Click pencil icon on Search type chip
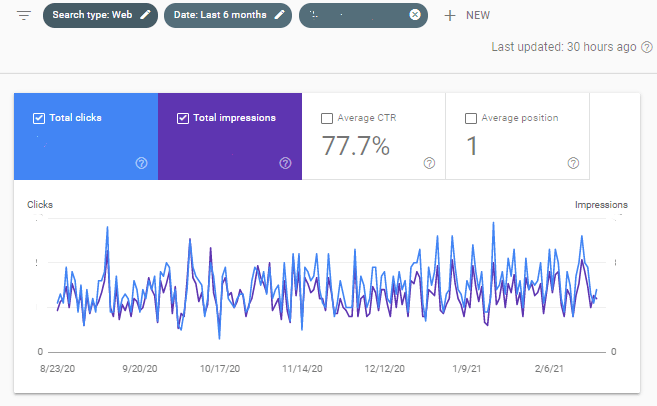The height and width of the screenshot is (406, 657). point(145,15)
